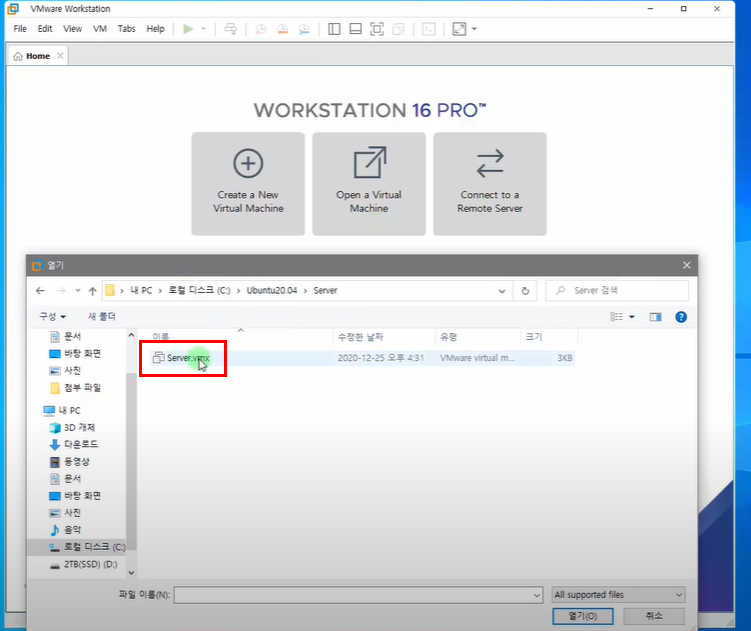Screen dimensions: 751x631
Task: Click the power on play icon
Action: click(x=188, y=29)
